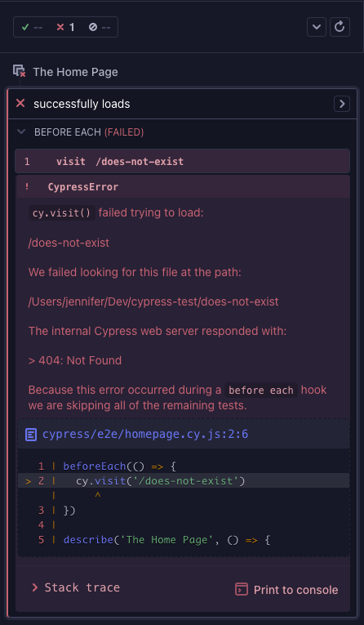The height and width of the screenshot is (625, 364).
Task: Click the CypressError exclamation icon
Action: tap(27, 187)
